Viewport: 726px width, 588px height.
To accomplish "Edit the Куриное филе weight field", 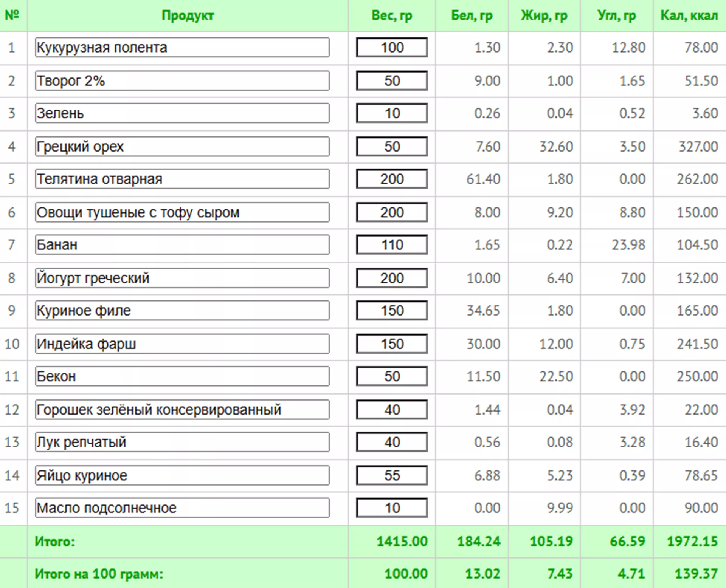I will pos(392,311).
